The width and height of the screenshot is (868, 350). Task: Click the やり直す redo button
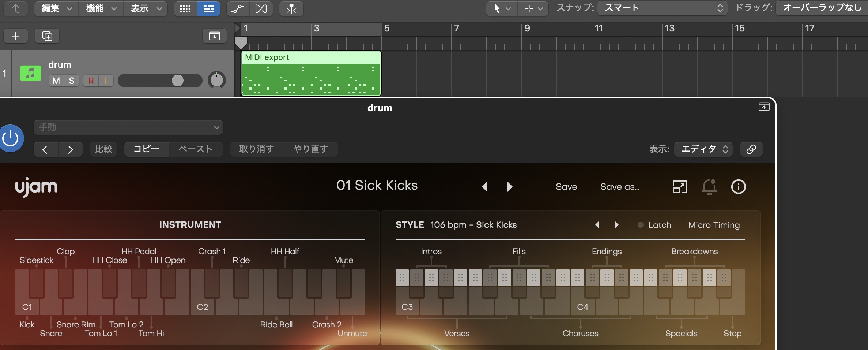[x=311, y=149]
